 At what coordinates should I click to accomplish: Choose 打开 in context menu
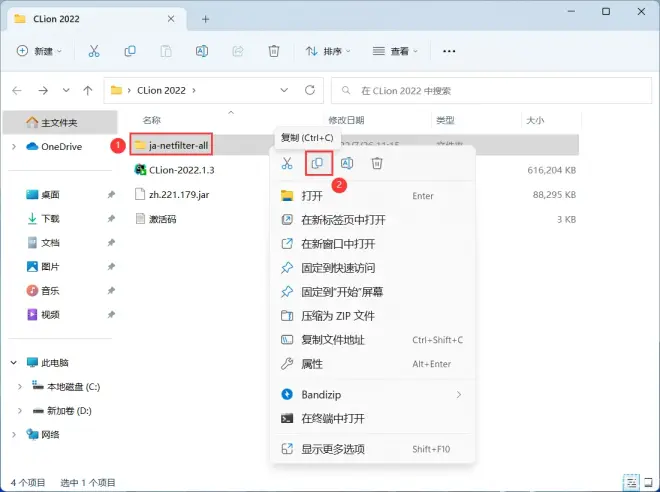tap(373, 196)
